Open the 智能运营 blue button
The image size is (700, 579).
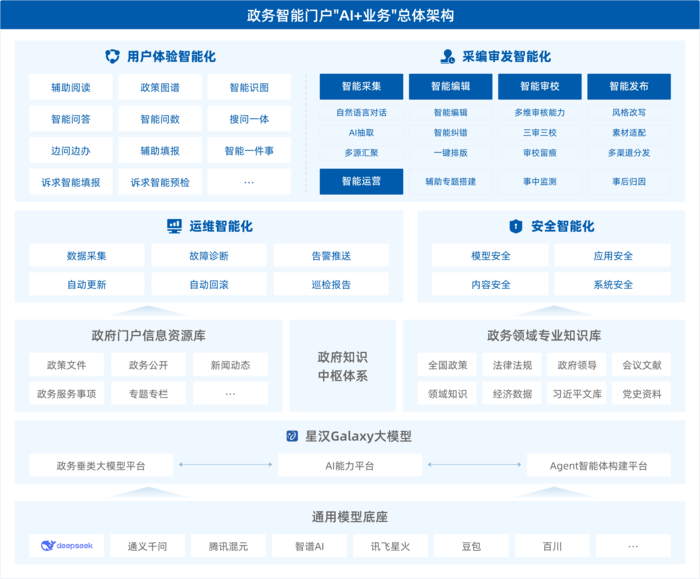(361, 181)
